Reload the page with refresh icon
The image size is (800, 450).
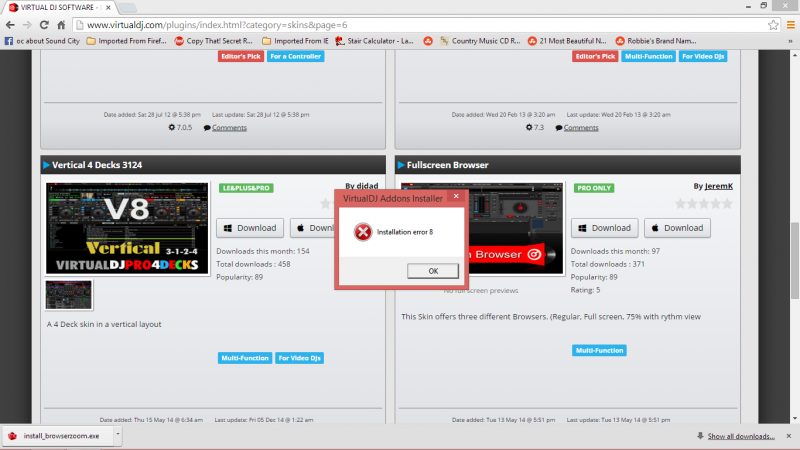(x=44, y=24)
